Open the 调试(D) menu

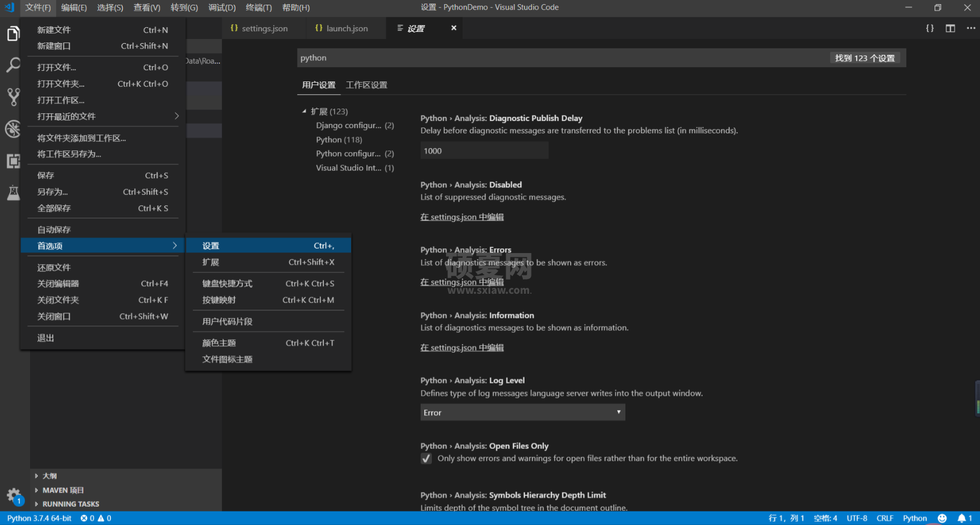(222, 8)
